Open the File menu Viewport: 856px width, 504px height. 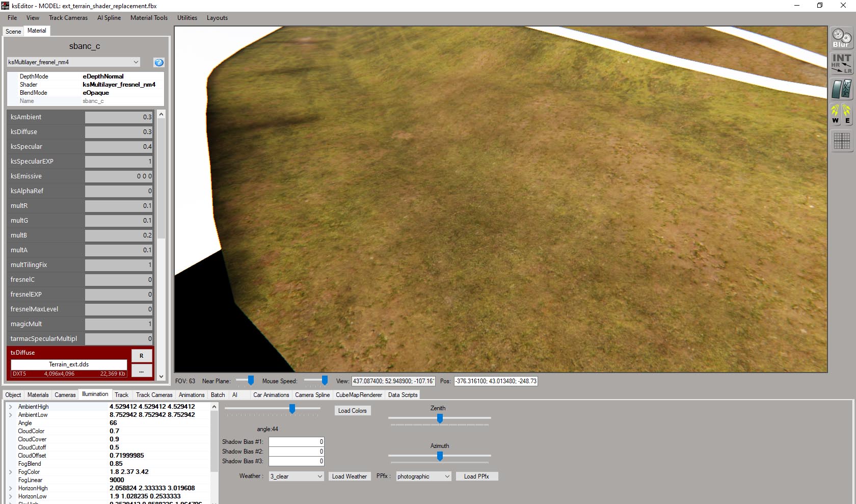point(12,18)
